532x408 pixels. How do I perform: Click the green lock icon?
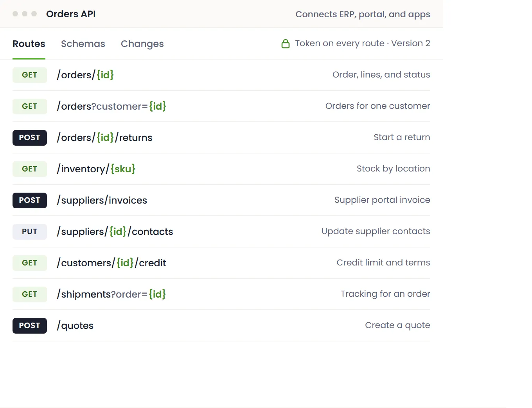[x=286, y=43]
